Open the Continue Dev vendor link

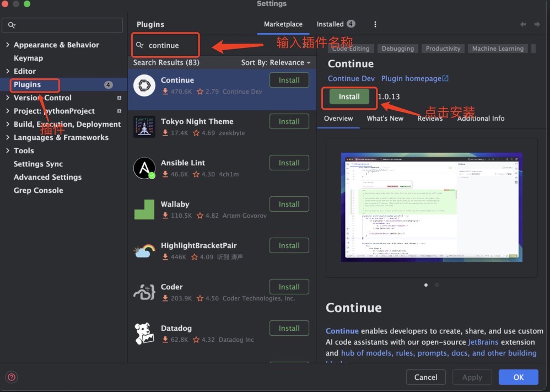click(x=351, y=78)
